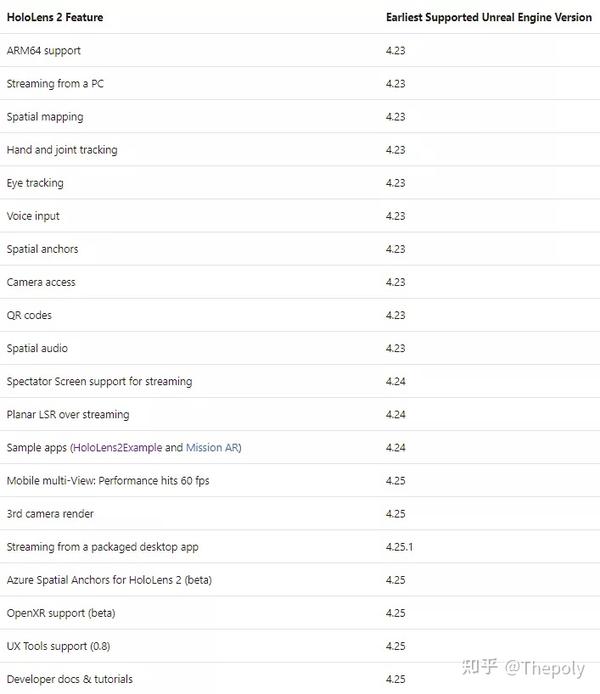Screen dimensions: 600x694
Task: Click the Earliest Supported Unreal Engine Version header
Action: pos(488,18)
